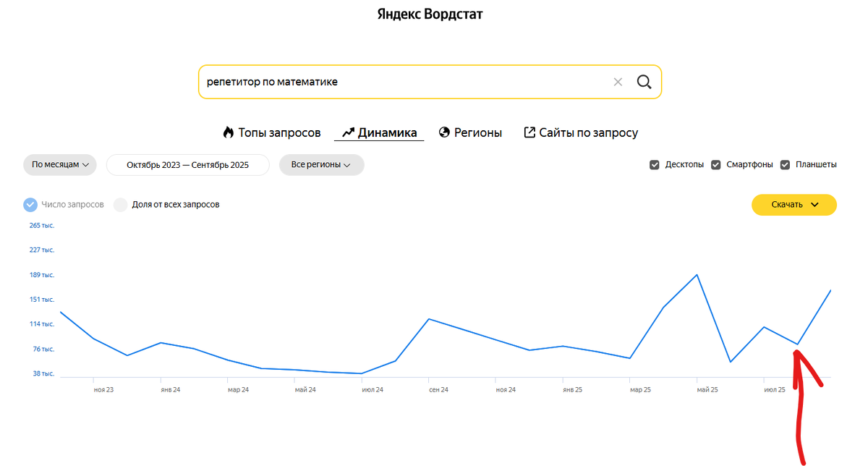Image resolution: width=868 pixels, height=466 pixels.
Task: Click the checkmark icon on Число запросов
Action: click(x=30, y=205)
